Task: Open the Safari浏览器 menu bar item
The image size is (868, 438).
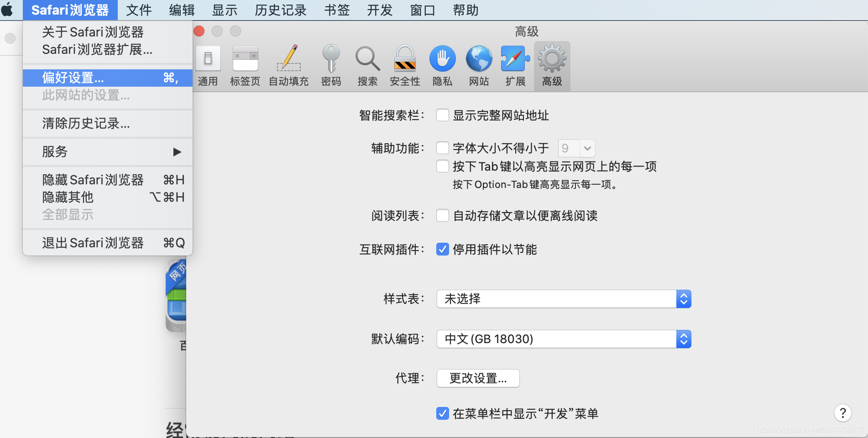Action: (x=70, y=10)
